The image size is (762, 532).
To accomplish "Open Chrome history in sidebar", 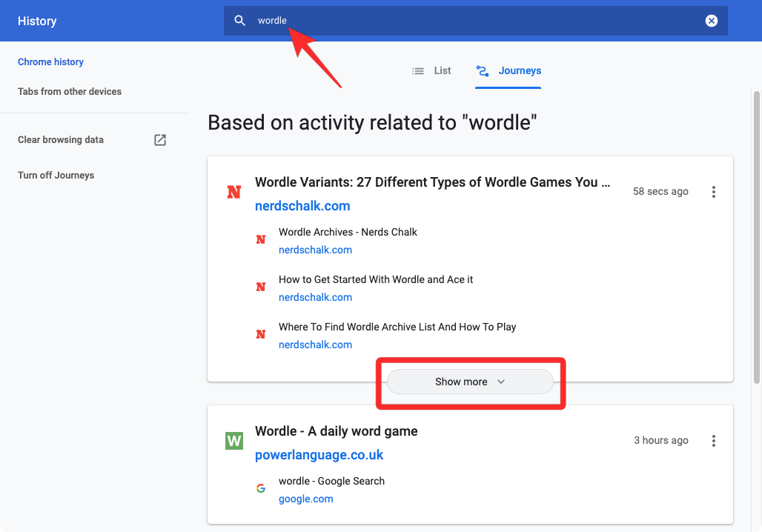I will [x=50, y=62].
